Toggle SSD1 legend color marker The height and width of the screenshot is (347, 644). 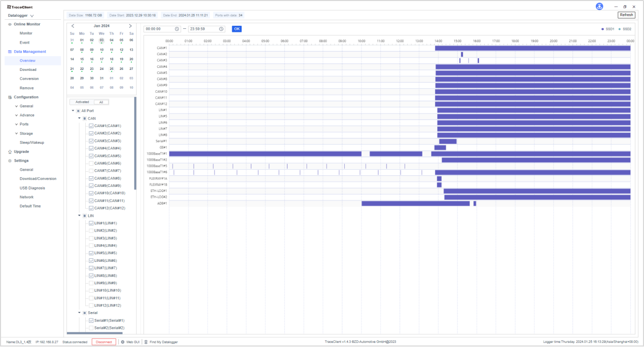(602, 29)
